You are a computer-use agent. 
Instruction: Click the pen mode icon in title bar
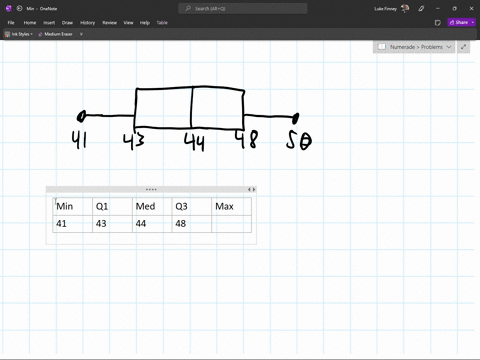click(x=421, y=9)
